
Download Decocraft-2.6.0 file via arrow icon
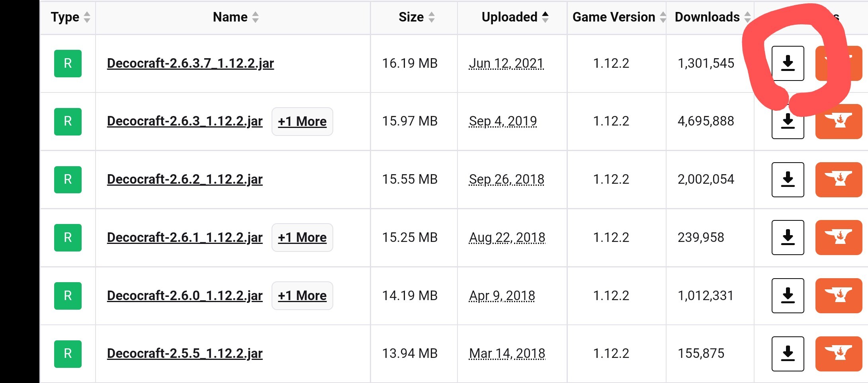click(788, 296)
